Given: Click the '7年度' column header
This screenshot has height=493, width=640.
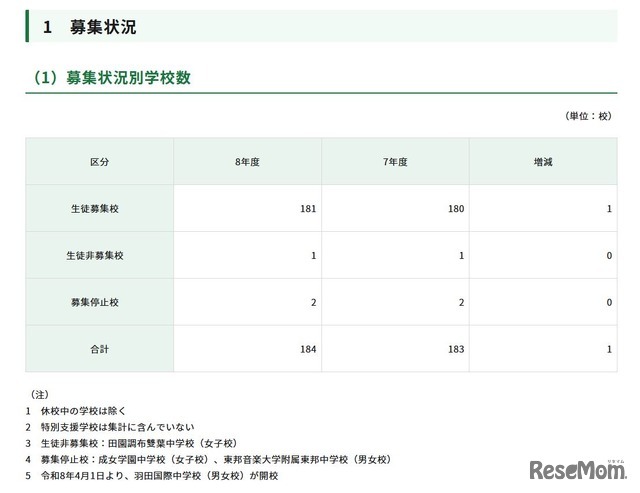Looking at the screenshot, I should (395, 162).
